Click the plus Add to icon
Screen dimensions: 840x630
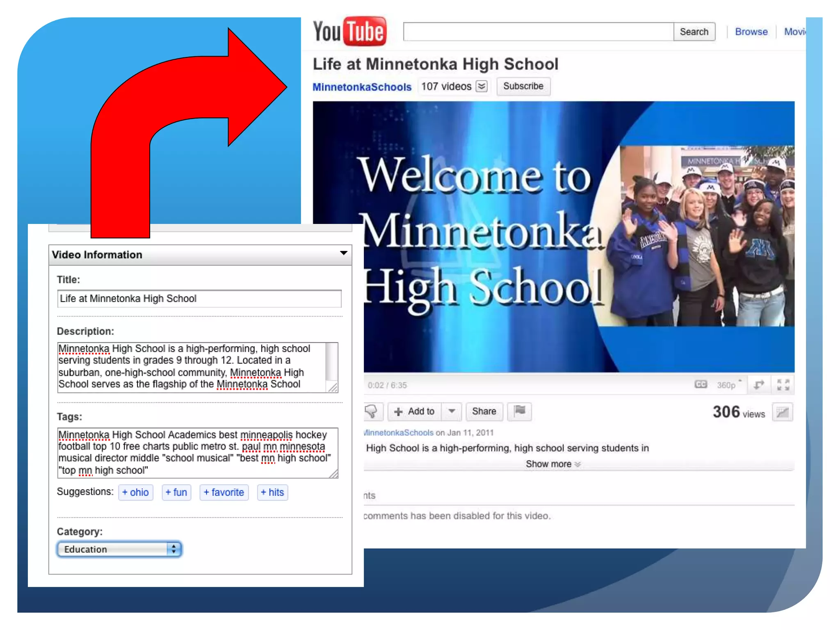(398, 411)
